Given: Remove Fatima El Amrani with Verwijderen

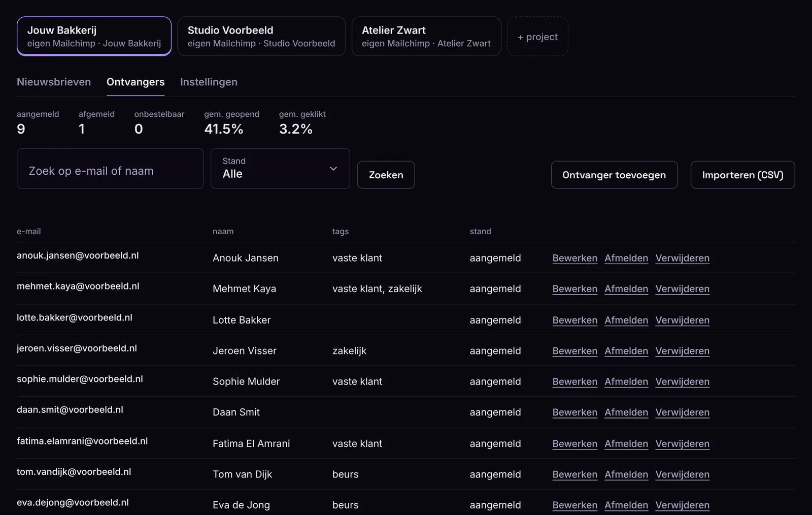Looking at the screenshot, I should [682, 443].
